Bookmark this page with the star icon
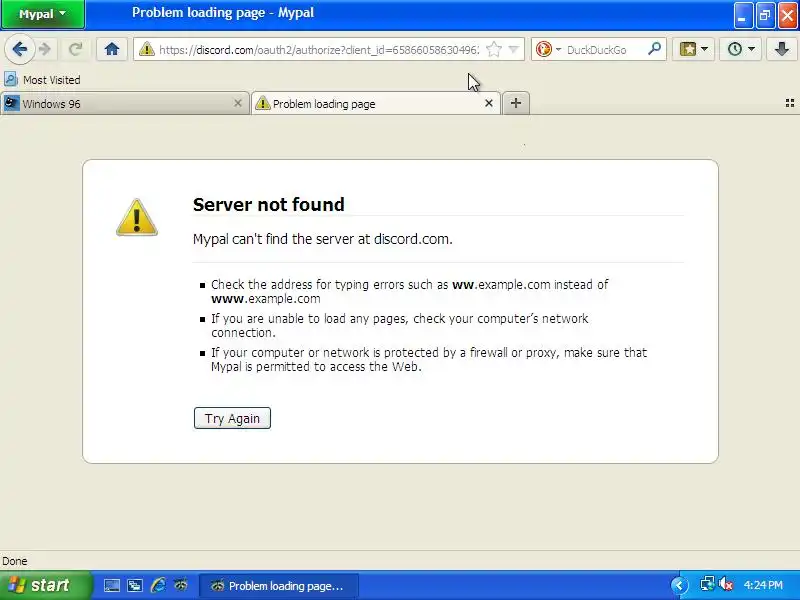The height and width of the screenshot is (600, 800). click(493, 49)
